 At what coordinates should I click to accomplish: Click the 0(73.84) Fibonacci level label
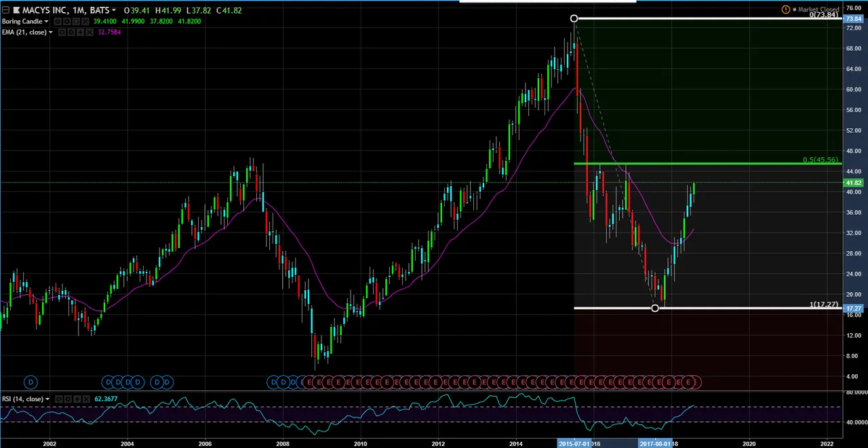(824, 14)
